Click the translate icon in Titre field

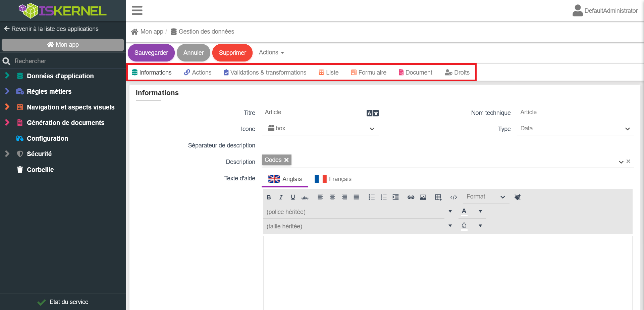click(x=372, y=114)
